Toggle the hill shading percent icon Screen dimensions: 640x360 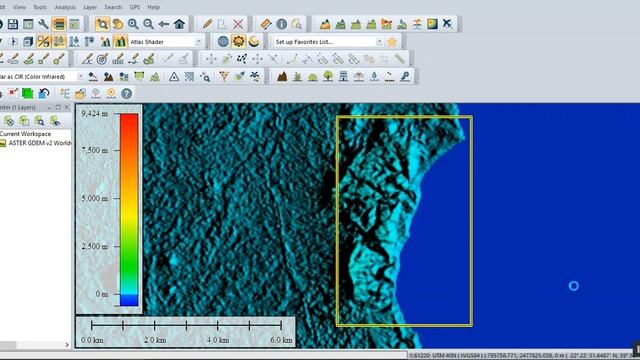[x=43, y=42]
